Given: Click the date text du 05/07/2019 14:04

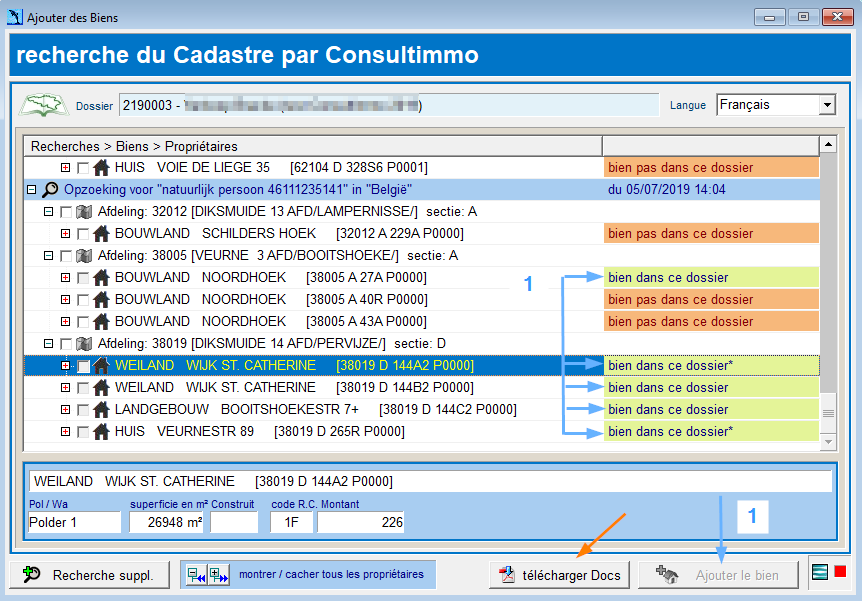Looking at the screenshot, I should (666, 190).
